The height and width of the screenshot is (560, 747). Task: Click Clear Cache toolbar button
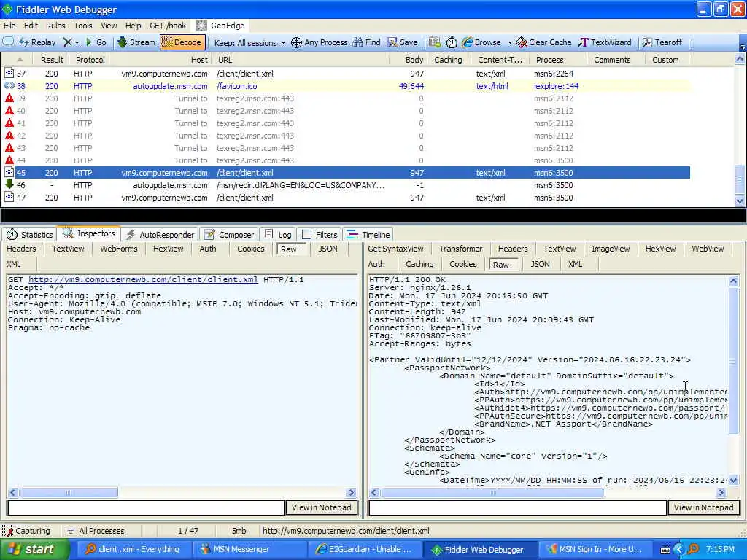point(543,42)
